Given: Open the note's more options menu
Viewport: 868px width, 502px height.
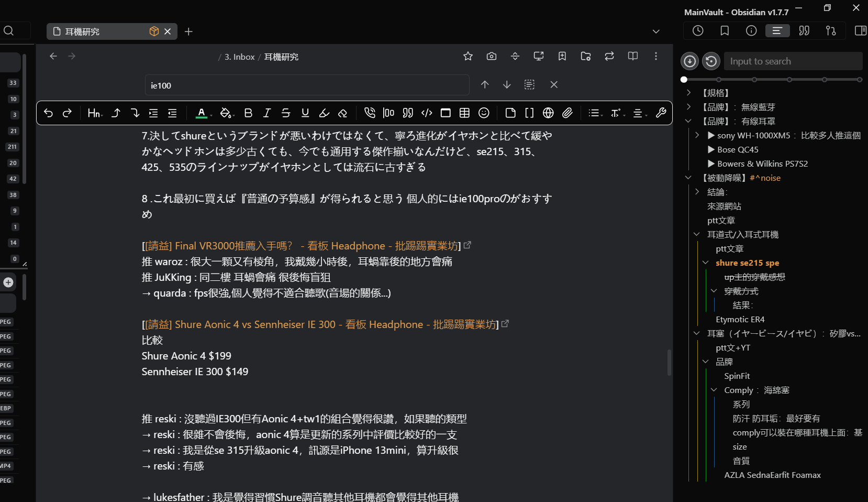Looking at the screenshot, I should point(656,56).
